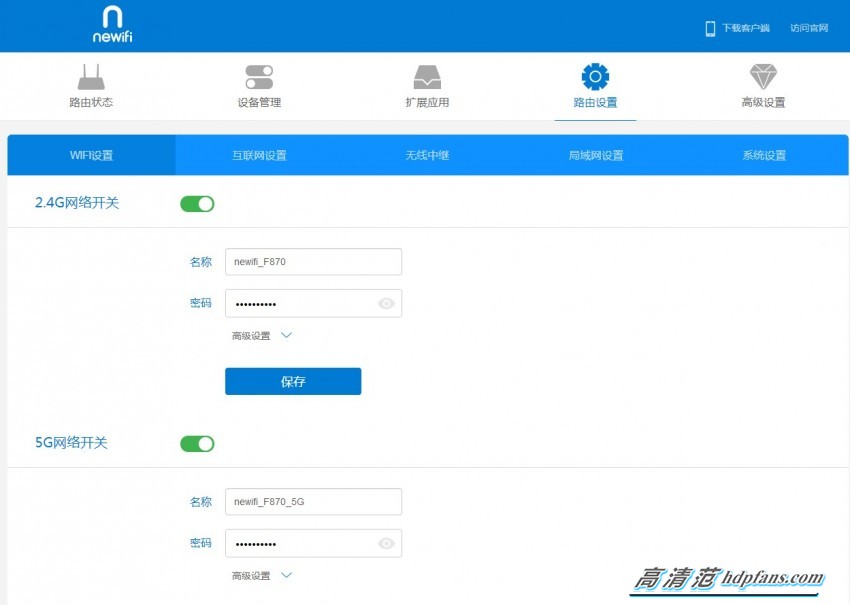Open the 路由状态 router icon
This screenshot has width=850, height=605.
coord(91,77)
